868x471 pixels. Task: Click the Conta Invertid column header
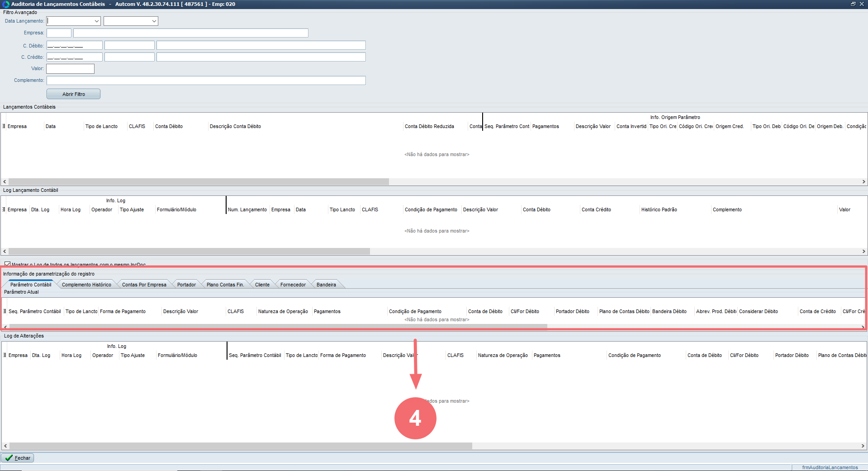[x=631, y=126]
